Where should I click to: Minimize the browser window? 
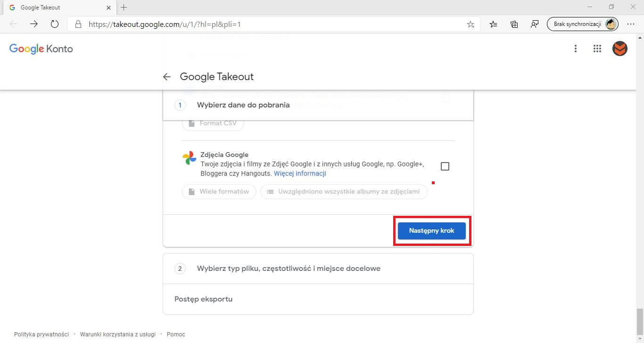click(x=590, y=7)
